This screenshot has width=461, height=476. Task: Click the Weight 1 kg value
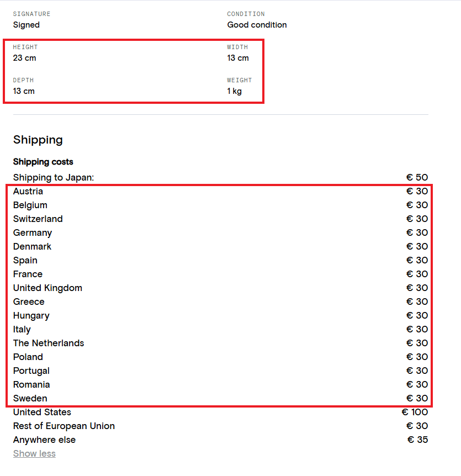point(234,91)
